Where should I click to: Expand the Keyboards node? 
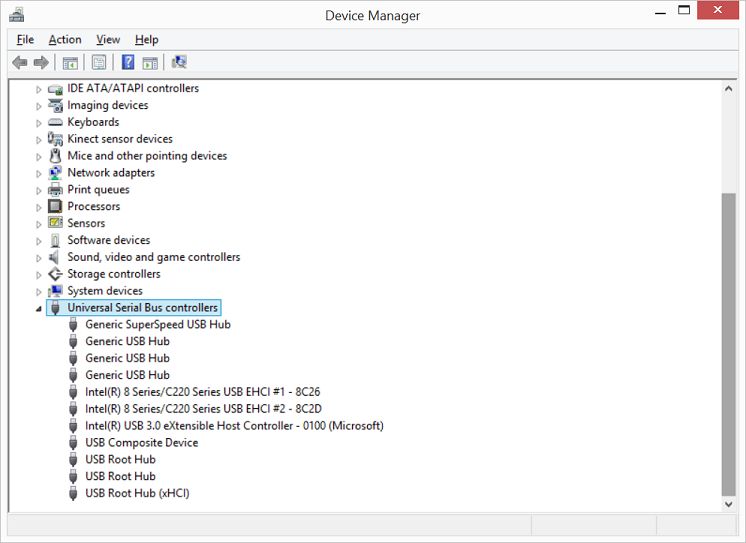point(39,123)
